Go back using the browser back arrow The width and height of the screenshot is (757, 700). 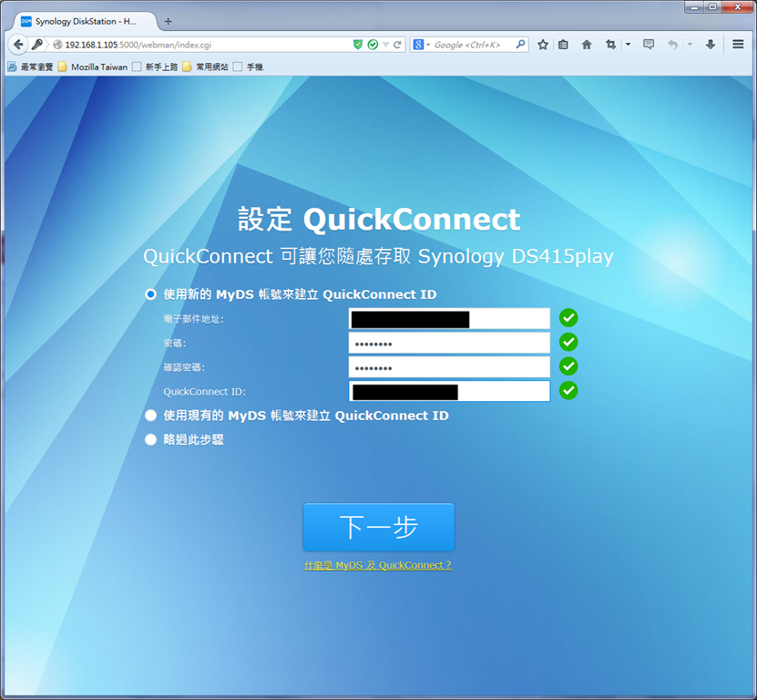click(x=18, y=45)
